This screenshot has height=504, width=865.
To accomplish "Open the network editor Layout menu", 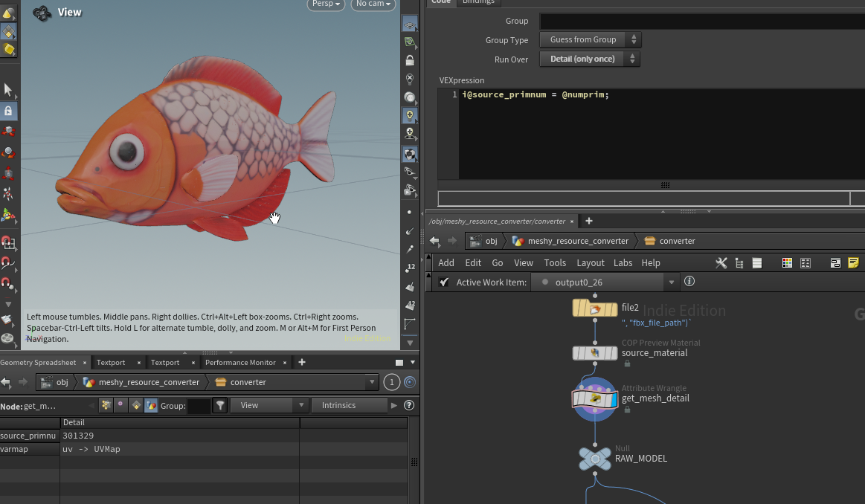I will click(x=591, y=263).
